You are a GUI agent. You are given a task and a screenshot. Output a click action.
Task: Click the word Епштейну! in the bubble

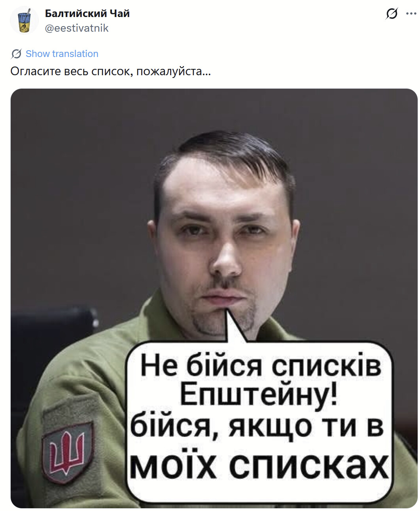259,394
